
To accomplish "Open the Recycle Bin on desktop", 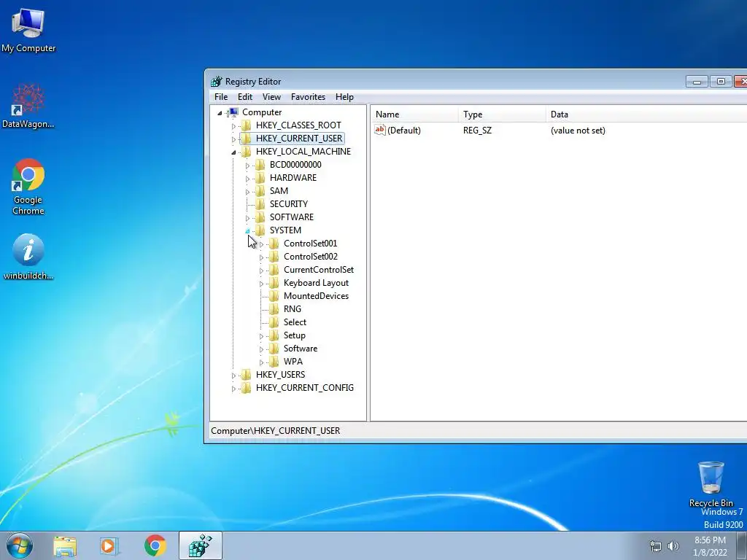I will [x=711, y=484].
